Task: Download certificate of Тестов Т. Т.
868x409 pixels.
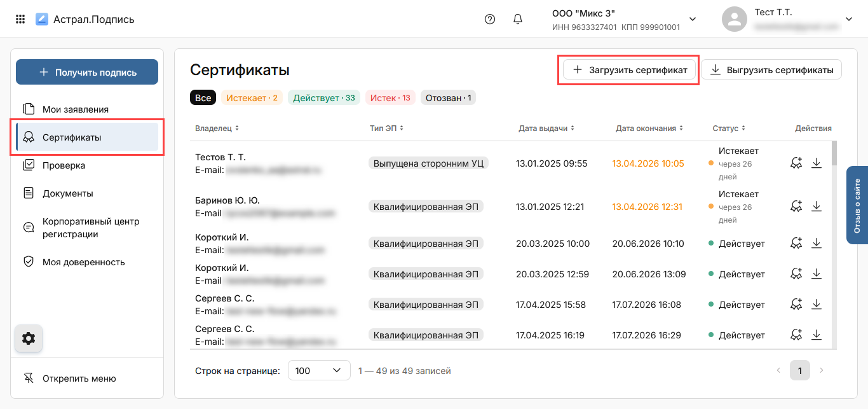Action: [x=817, y=163]
